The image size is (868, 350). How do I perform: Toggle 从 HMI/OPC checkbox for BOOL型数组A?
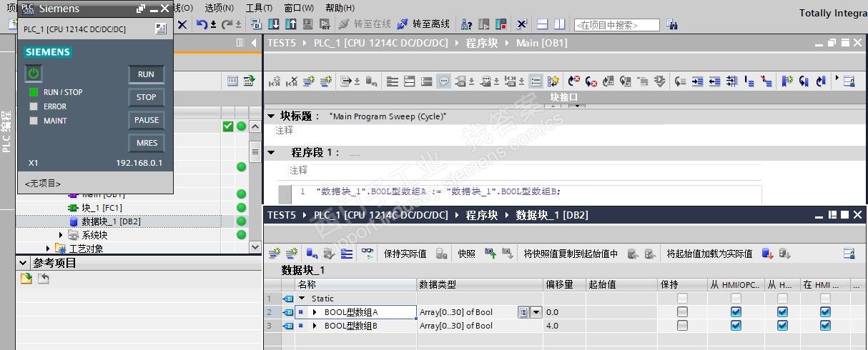coord(736,312)
